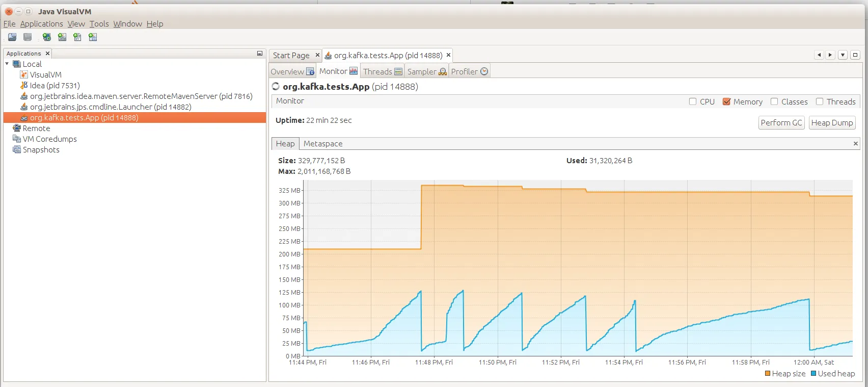Click the 11:50 PM, Fri time axis label
Viewport: 868px width, 387px height.
click(x=497, y=363)
